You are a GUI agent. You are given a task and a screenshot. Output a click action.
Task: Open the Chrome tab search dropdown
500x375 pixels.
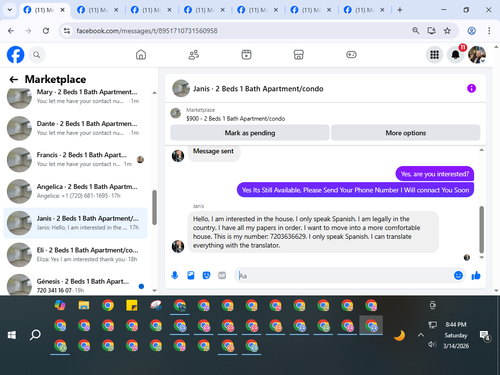[10, 10]
